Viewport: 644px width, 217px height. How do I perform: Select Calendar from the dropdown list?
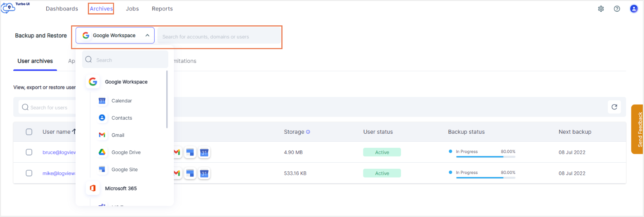(x=122, y=101)
